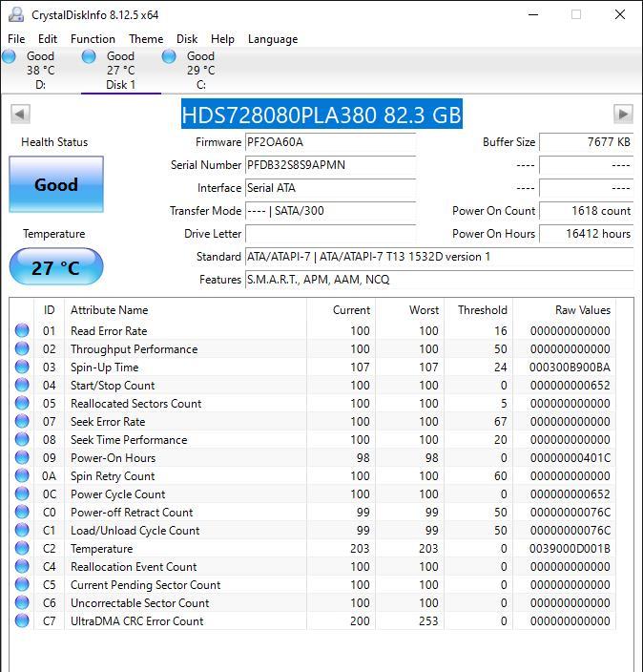
Task: Click the UltraDMA CRC Error Count orb
Action: tap(22, 620)
